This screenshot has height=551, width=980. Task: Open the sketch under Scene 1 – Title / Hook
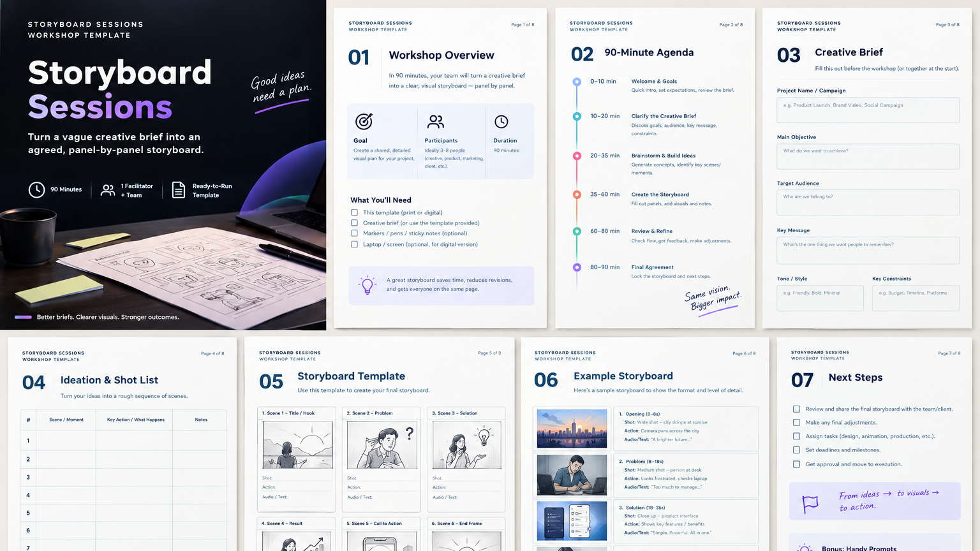297,445
